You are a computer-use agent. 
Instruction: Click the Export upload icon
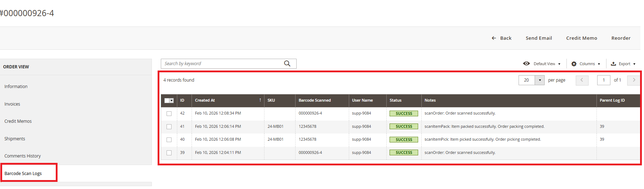(x=613, y=64)
